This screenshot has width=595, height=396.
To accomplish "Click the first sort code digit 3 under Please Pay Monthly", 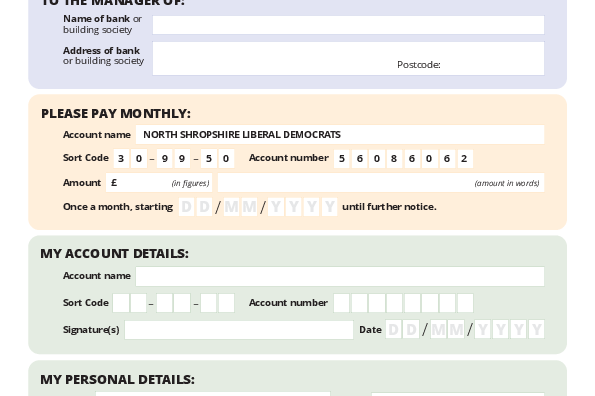I will tap(121, 159).
